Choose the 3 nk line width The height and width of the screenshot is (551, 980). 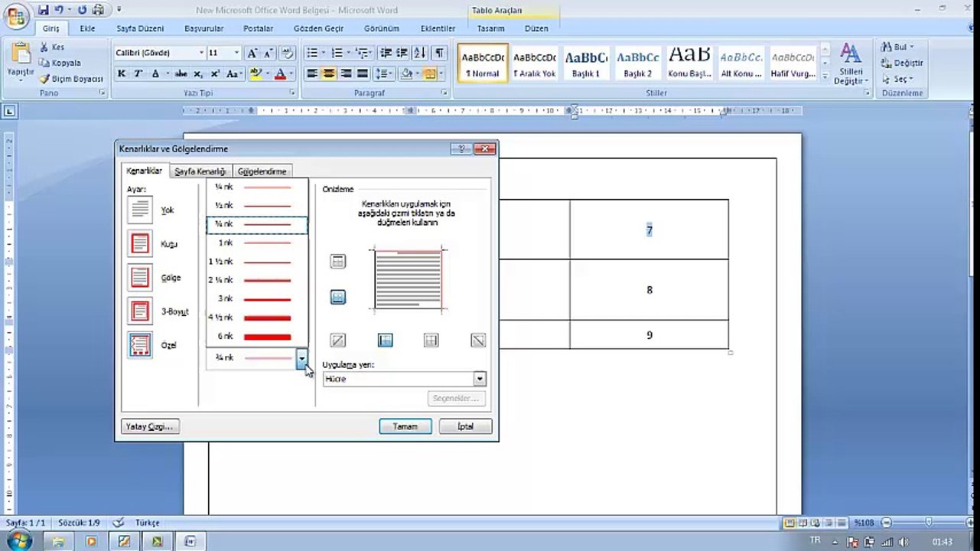tap(257, 298)
